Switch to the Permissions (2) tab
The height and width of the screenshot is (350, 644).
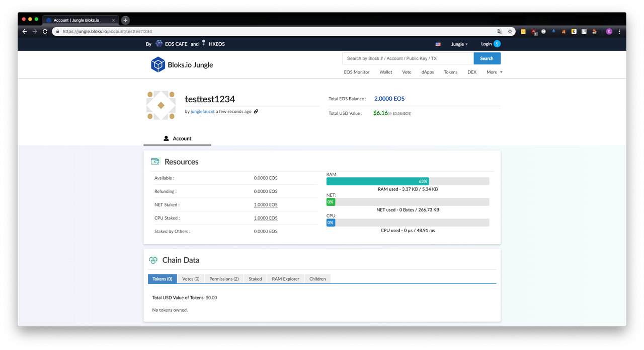pyautogui.click(x=224, y=279)
